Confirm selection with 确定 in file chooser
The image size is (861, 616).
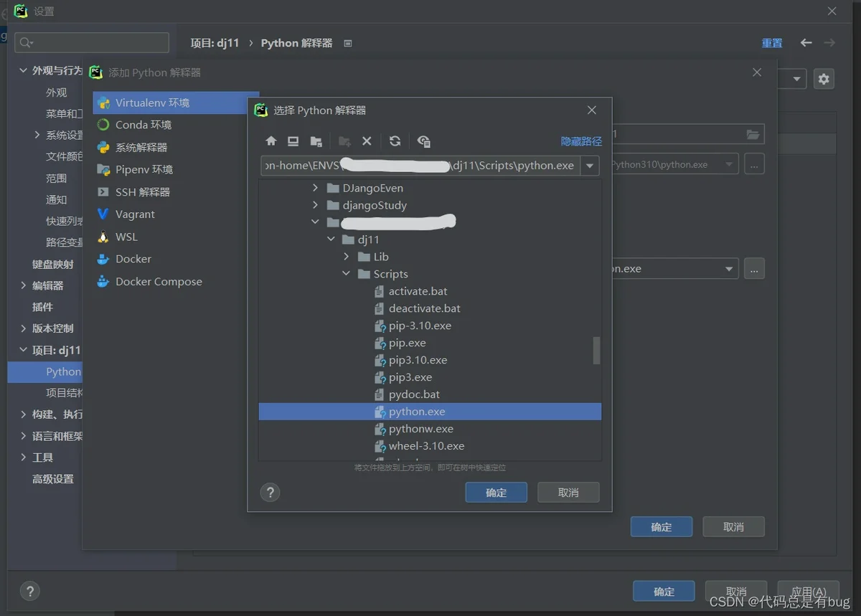pyautogui.click(x=496, y=493)
